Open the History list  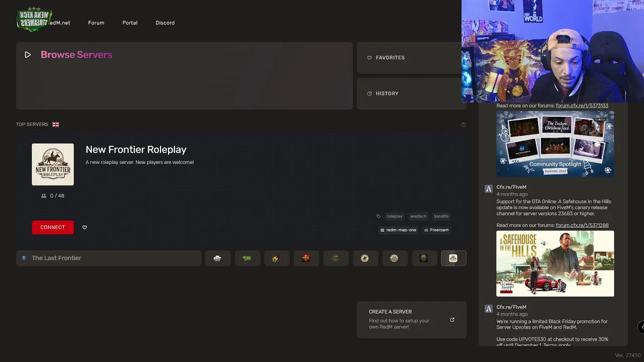[x=412, y=94]
